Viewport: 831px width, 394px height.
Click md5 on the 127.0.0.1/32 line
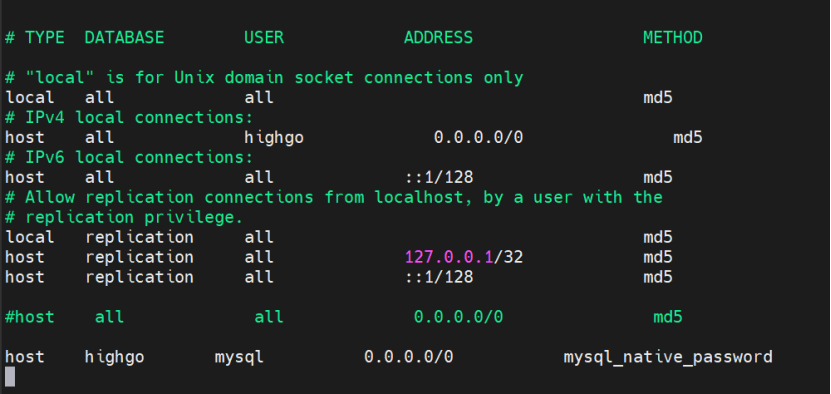pyautogui.click(x=658, y=257)
